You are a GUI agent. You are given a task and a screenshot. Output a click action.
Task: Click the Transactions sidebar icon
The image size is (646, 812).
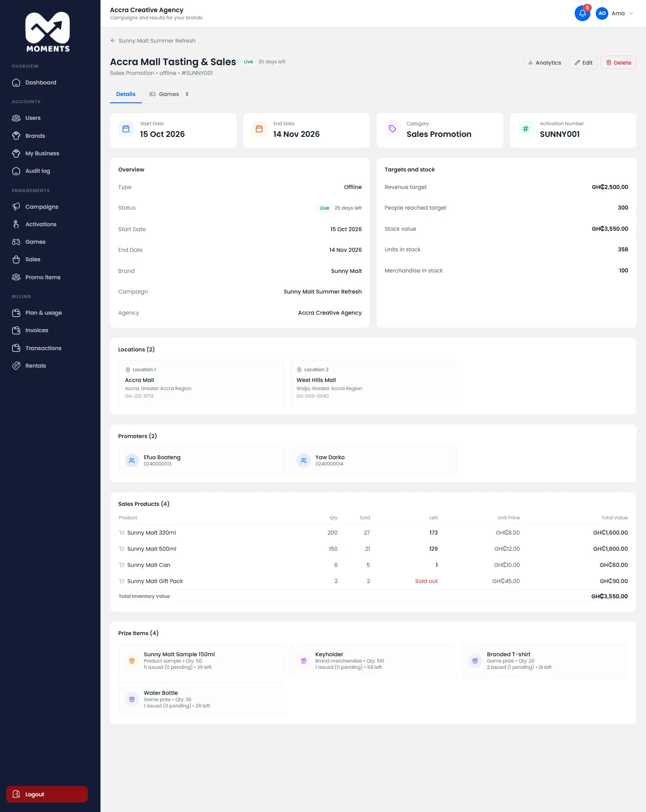(16, 348)
